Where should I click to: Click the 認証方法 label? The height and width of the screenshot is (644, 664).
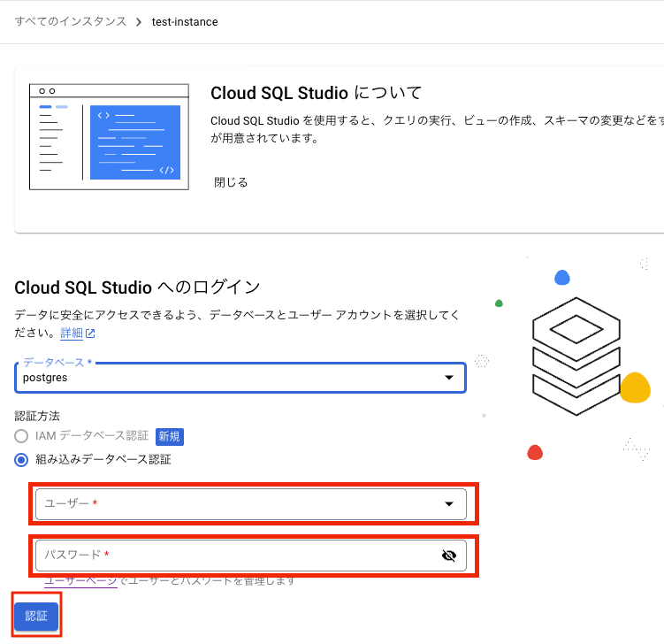(37, 416)
